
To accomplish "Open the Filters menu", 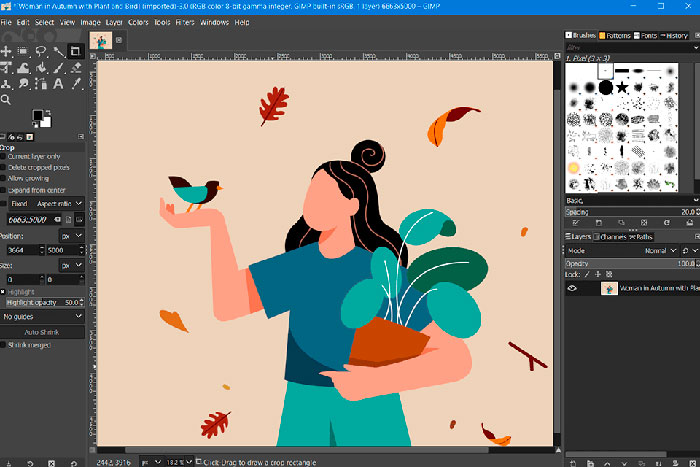I will 183,21.
